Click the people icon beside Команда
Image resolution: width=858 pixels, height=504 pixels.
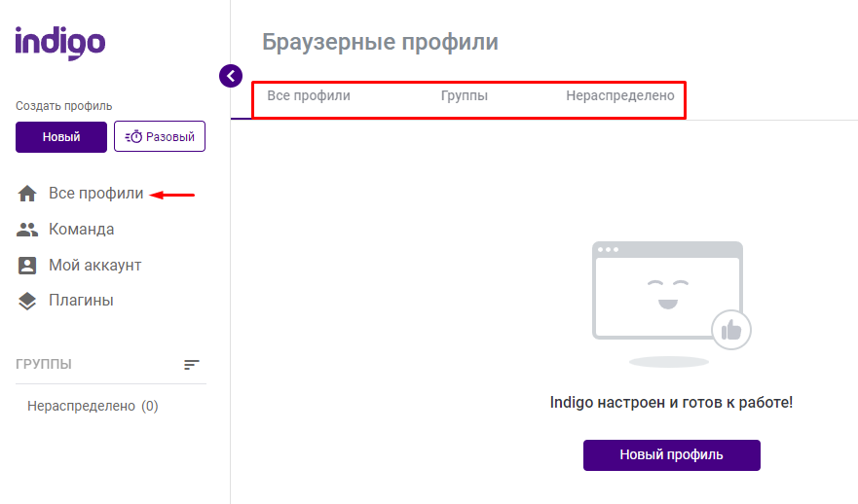(x=27, y=230)
